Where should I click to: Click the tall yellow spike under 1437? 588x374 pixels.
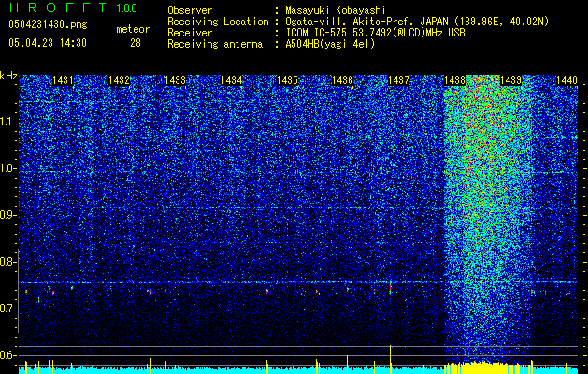(391, 359)
